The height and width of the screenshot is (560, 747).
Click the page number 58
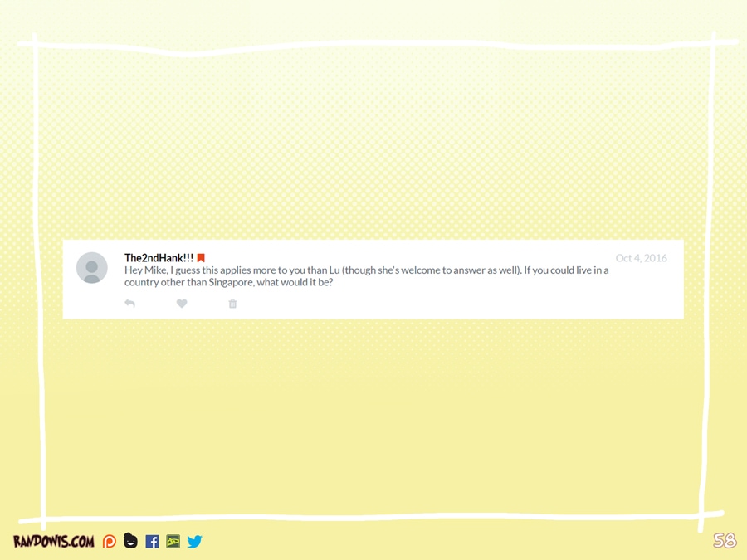coord(724,541)
